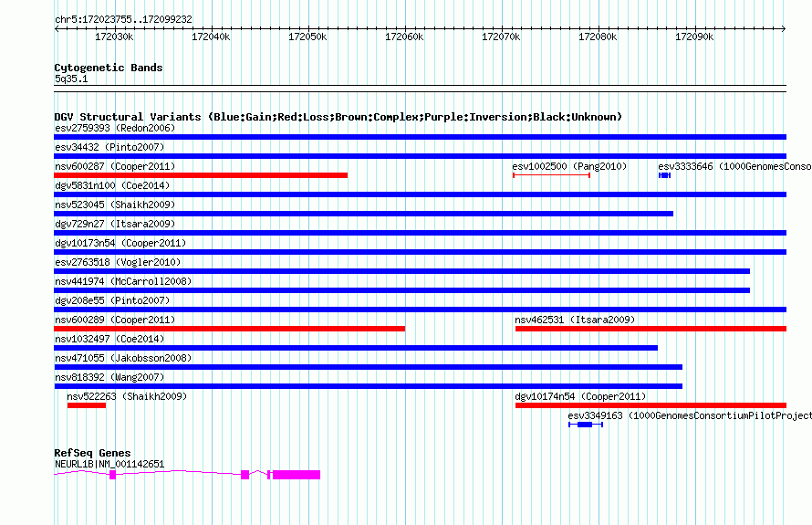
Task: Click the 172080k ruler label
Action: [x=598, y=37]
